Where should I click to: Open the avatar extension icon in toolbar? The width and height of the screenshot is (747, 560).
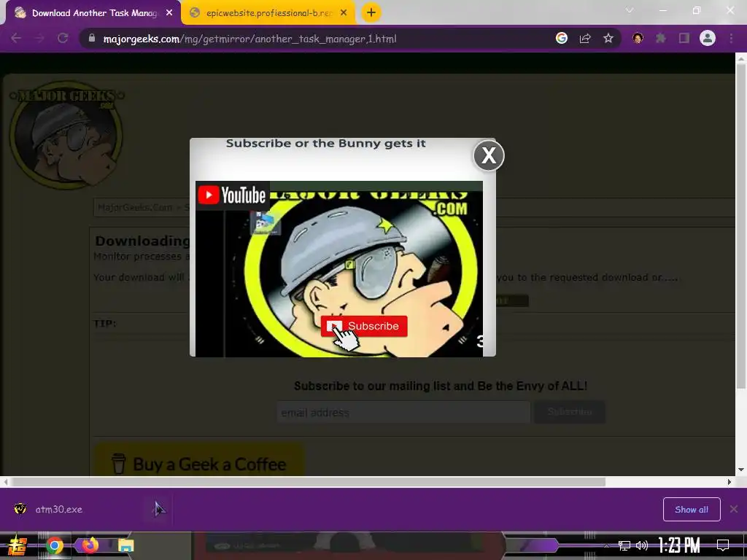click(638, 39)
